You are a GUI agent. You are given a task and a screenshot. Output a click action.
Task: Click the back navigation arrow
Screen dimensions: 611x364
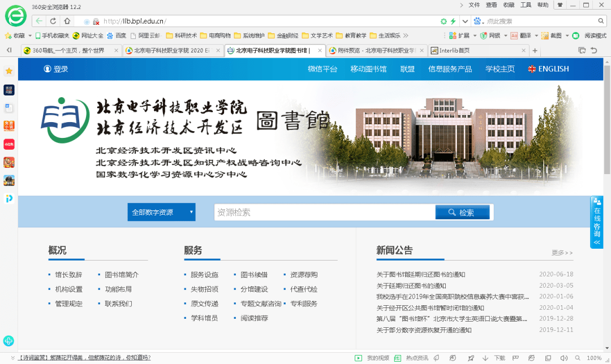tap(39, 21)
